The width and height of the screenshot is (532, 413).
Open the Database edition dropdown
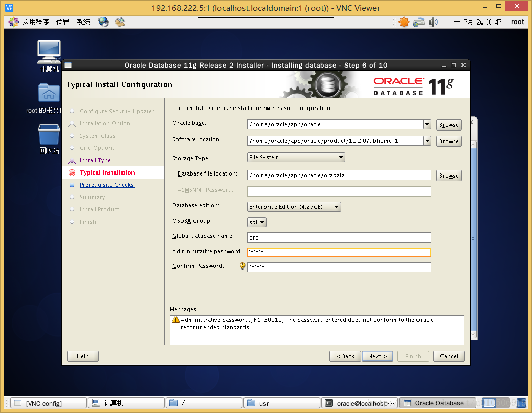[294, 207]
